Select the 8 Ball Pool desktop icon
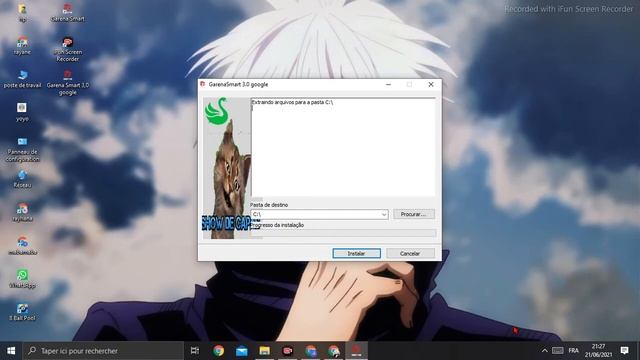This screenshot has height=360, width=640. (22, 312)
